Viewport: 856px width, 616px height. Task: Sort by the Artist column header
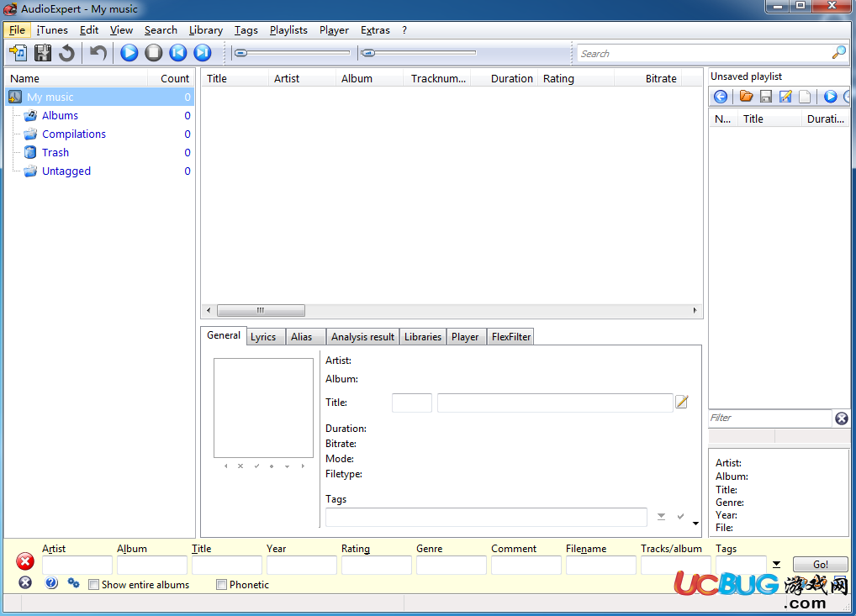[x=302, y=78]
